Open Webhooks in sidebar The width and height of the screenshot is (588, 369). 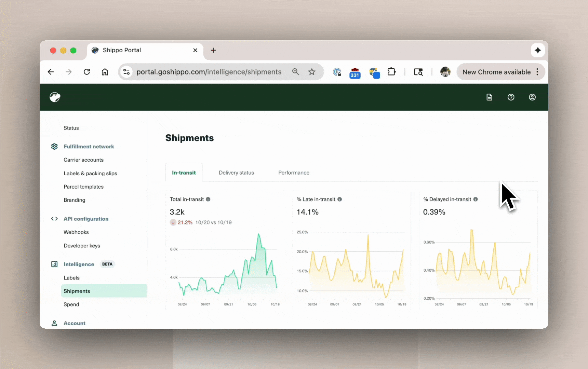point(76,232)
